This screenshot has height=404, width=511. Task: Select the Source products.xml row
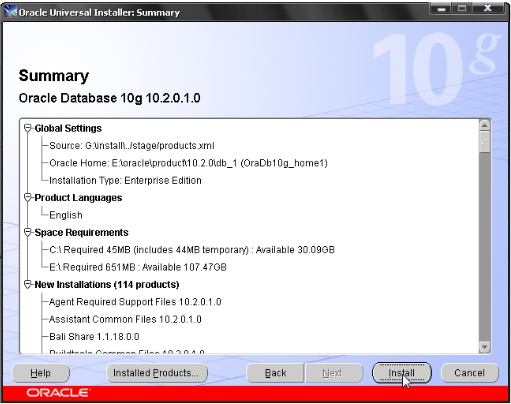click(x=132, y=146)
